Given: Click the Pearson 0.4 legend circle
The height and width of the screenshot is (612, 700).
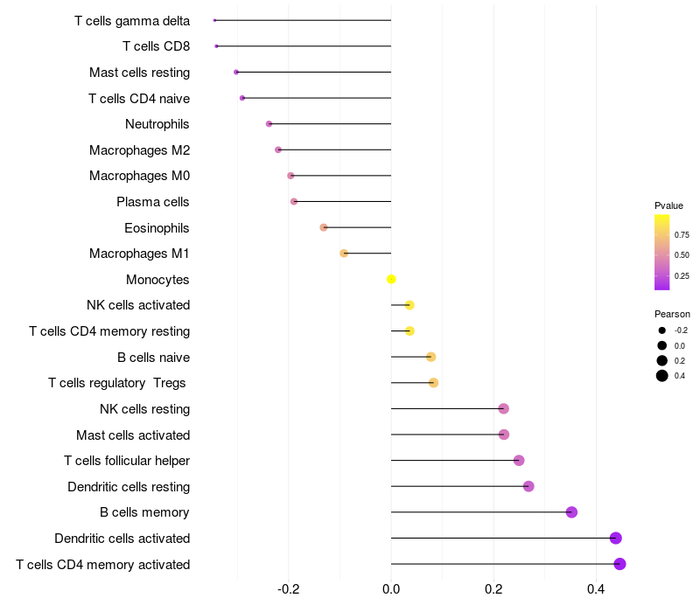Looking at the screenshot, I should (x=661, y=376).
